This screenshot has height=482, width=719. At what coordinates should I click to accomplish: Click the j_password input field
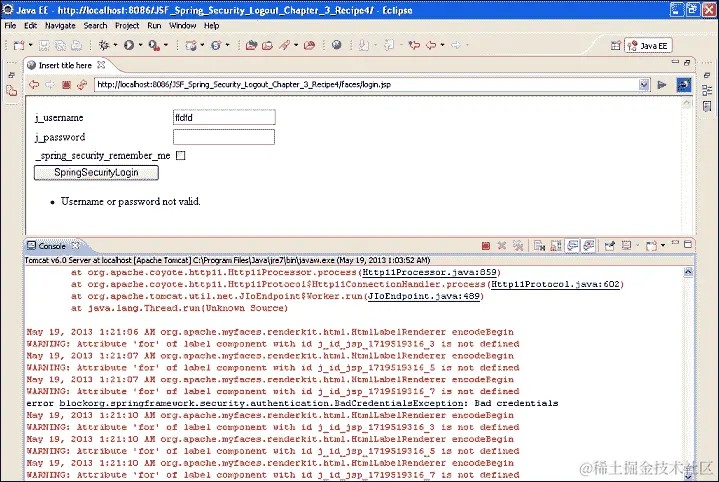(x=224, y=137)
